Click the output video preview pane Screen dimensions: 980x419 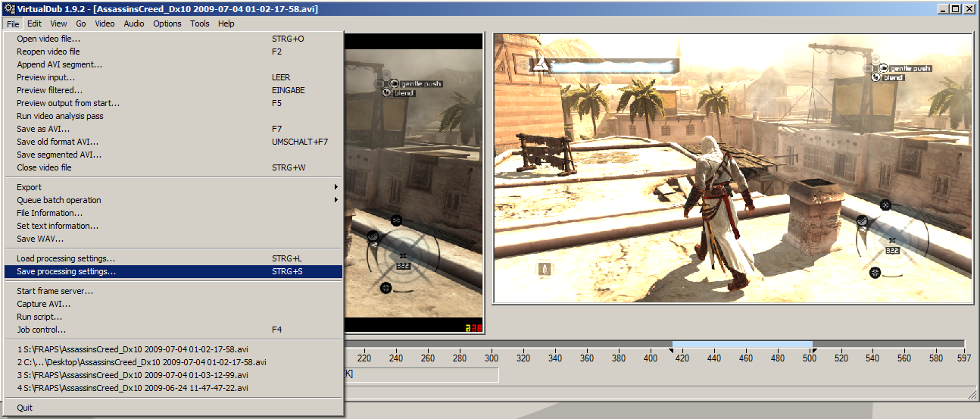pyautogui.click(x=732, y=168)
